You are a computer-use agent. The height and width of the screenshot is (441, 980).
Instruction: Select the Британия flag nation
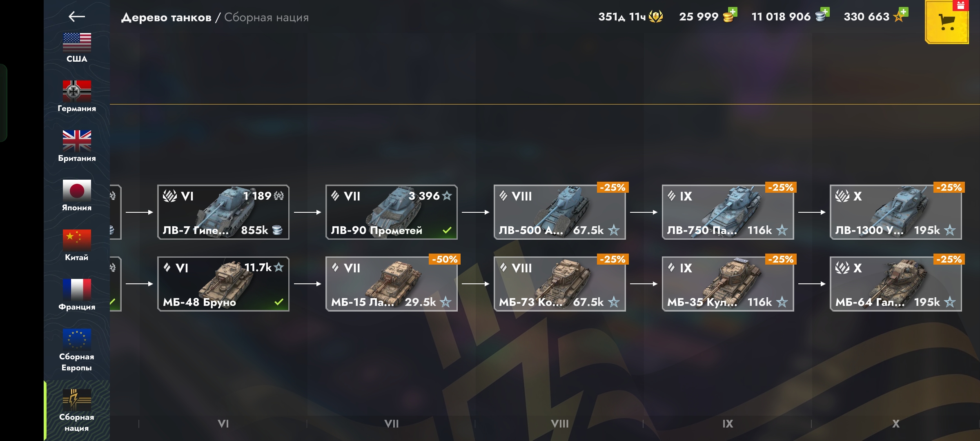click(77, 146)
